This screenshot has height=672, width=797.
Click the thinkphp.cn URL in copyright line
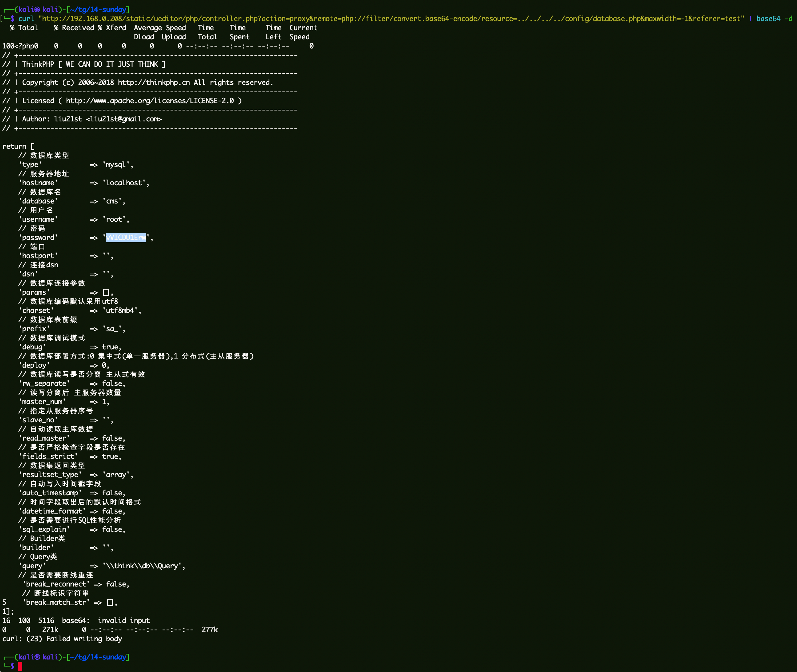154,83
